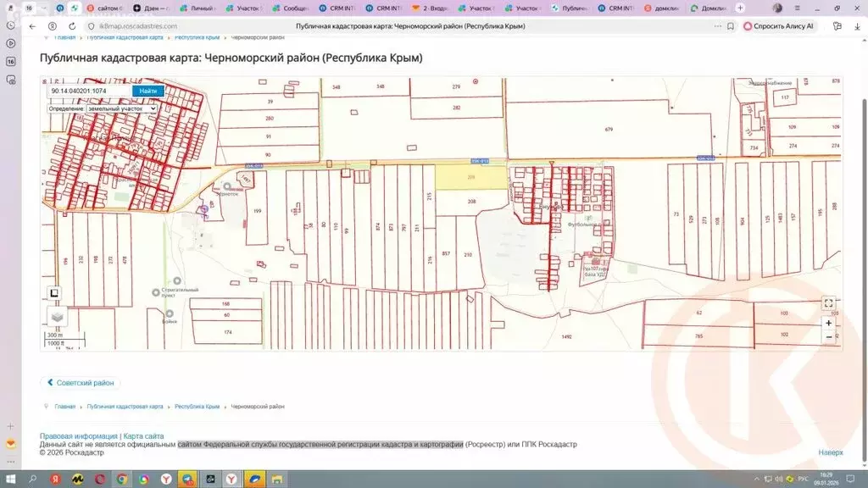Expand the 'земельный участок' dropdown
This screenshot has height=488, width=868.
pyautogui.click(x=120, y=109)
